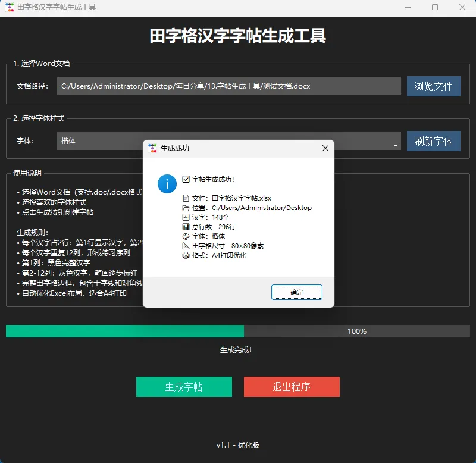Click the blue info icon in the dialog

(x=167, y=184)
